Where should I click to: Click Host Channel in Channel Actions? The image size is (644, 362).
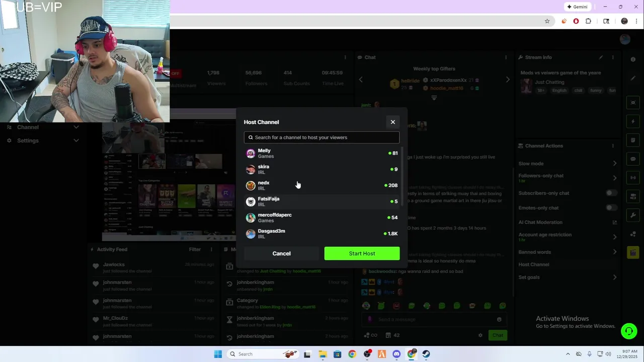click(x=534, y=264)
